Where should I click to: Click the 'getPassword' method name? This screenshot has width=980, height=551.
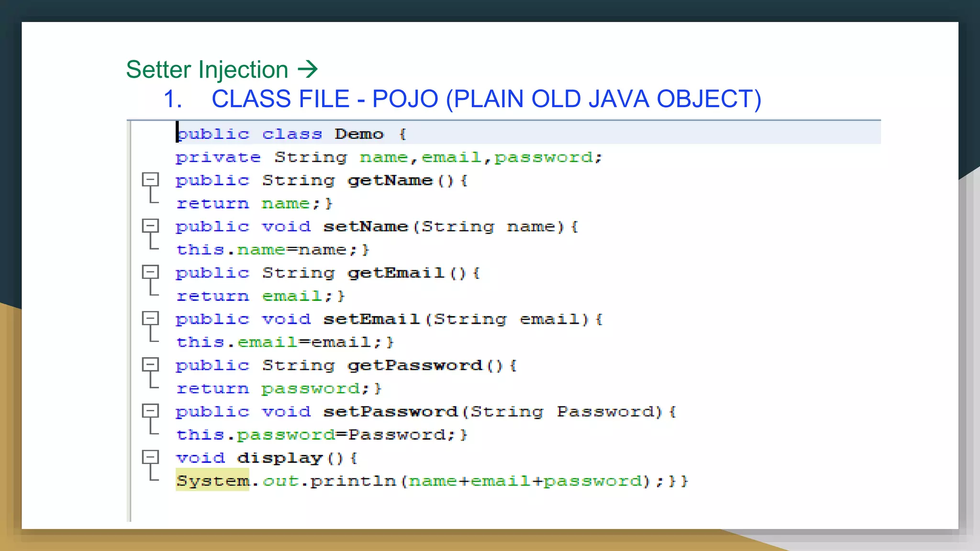415,365
